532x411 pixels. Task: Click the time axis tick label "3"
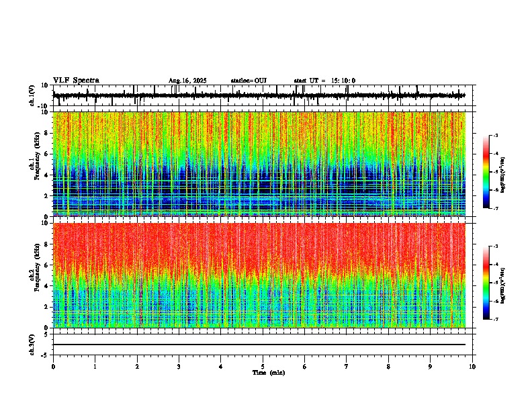179,367
